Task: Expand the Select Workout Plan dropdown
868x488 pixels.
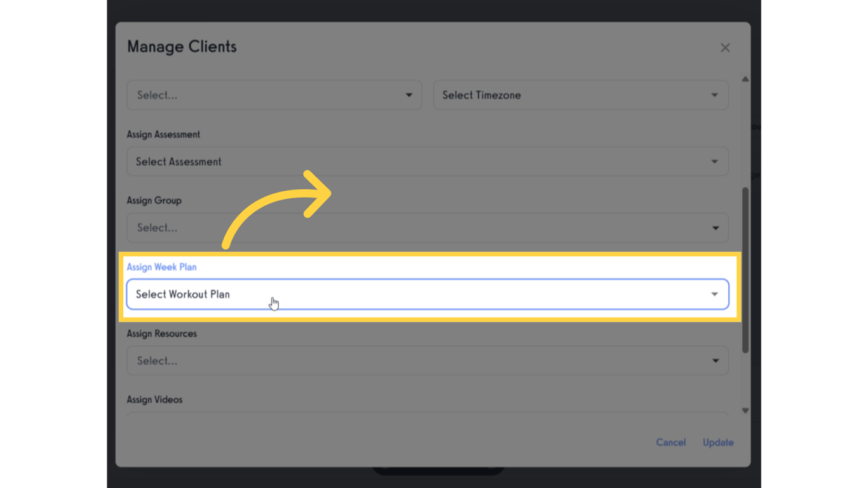Action: [419, 294]
